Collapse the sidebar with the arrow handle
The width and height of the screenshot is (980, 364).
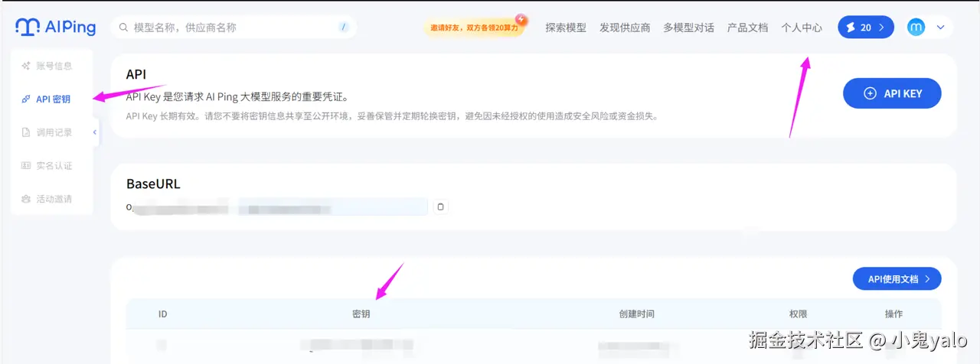coord(95,132)
